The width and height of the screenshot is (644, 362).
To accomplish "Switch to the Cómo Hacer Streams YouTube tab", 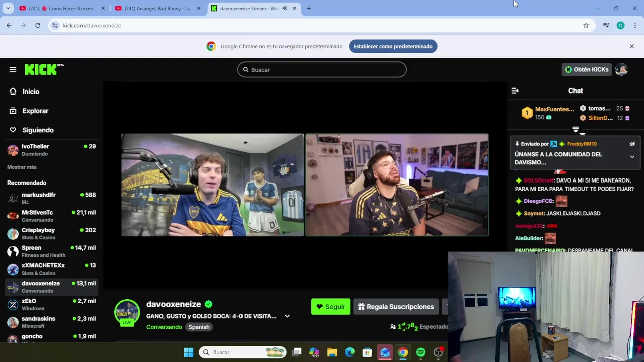I will click(x=61, y=8).
